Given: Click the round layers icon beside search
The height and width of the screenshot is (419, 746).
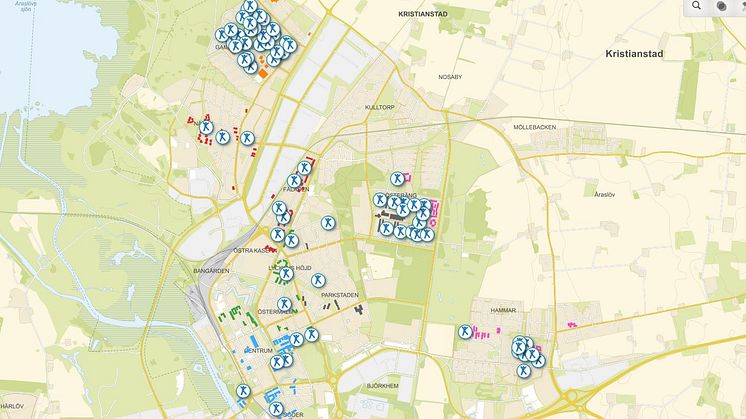Looking at the screenshot, I should (720, 6).
